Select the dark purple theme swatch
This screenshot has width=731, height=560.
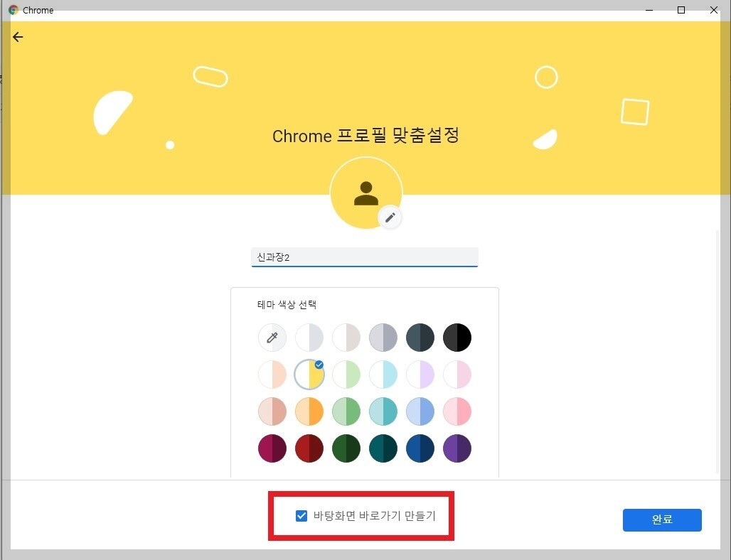[457, 448]
